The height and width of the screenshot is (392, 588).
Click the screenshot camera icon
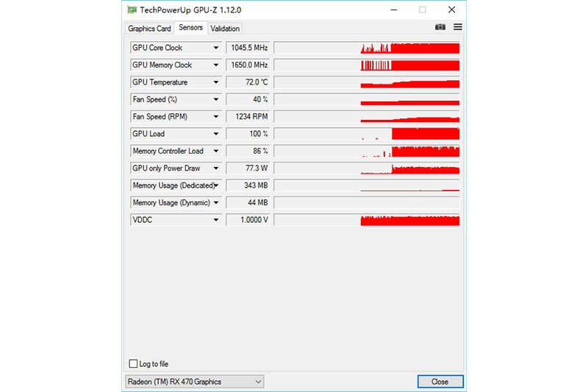tap(440, 27)
